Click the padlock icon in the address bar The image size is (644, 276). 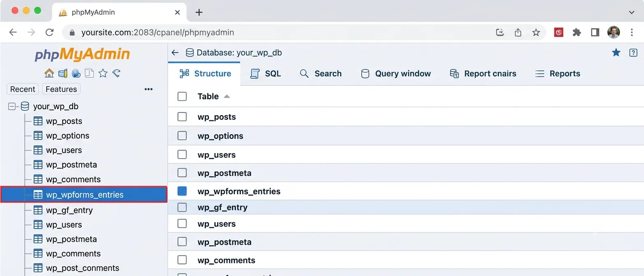coord(73,32)
